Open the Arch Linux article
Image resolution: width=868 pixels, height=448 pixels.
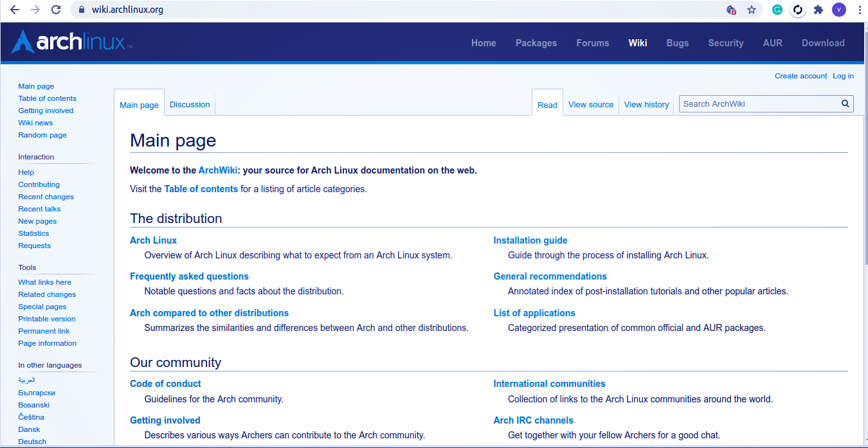[153, 240]
